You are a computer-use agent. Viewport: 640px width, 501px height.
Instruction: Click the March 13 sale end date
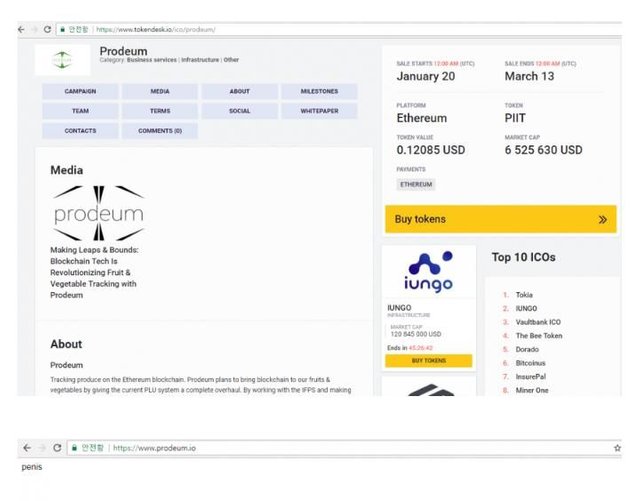coord(529,76)
